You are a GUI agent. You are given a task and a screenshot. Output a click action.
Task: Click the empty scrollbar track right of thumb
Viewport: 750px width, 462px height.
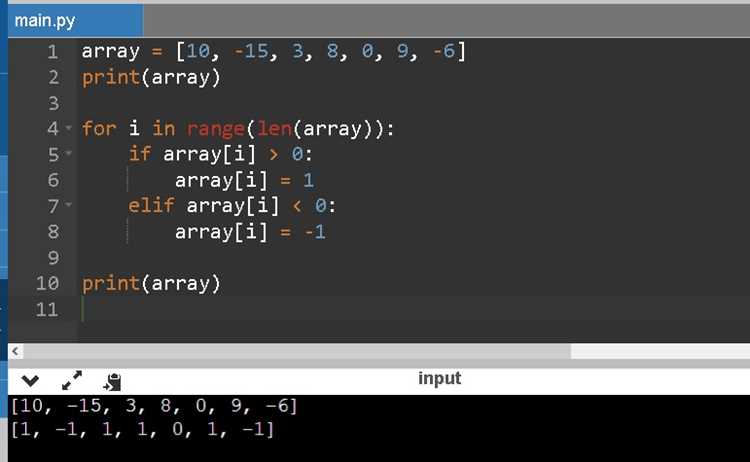tap(660, 352)
